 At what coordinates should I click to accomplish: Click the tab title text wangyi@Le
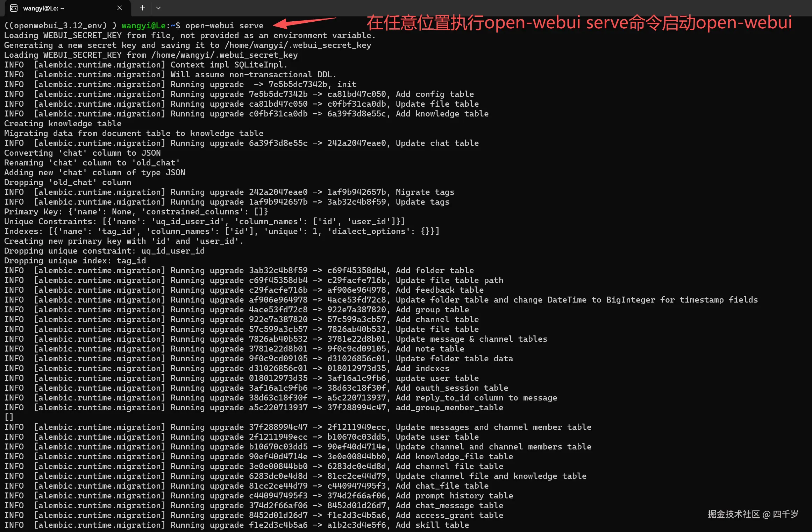(43, 8)
